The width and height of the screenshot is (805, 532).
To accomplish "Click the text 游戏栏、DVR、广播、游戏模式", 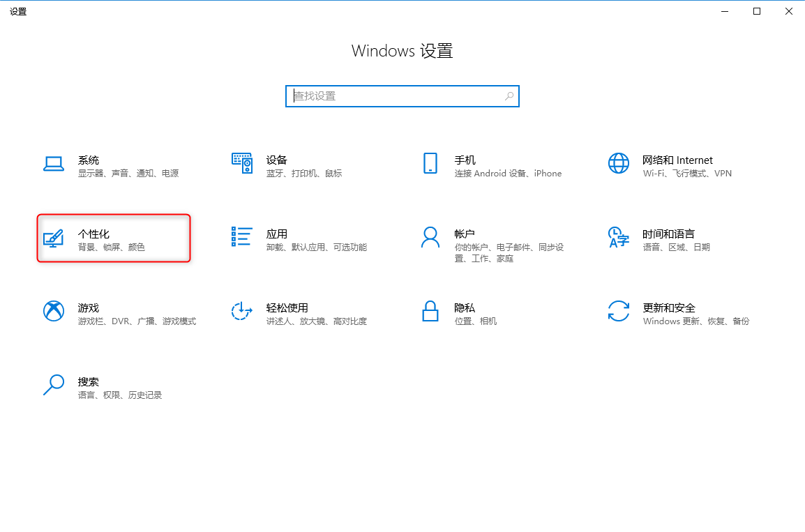I will pyautogui.click(x=137, y=321).
